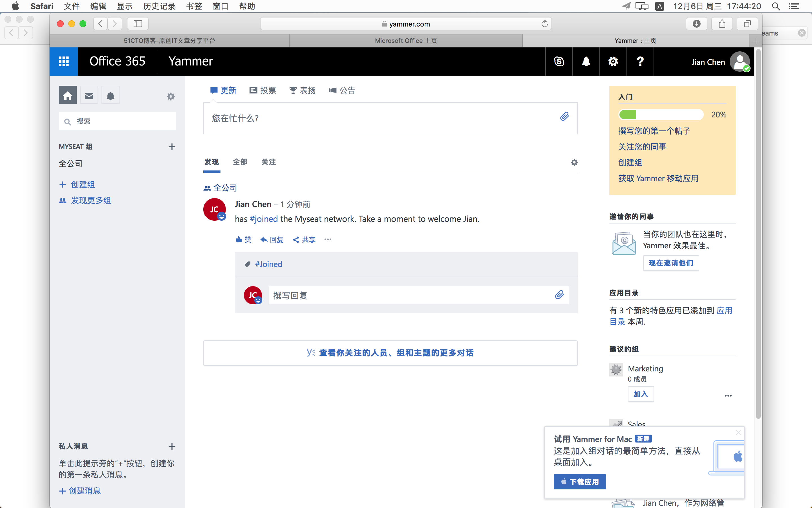The image size is (812, 508).
Task: Open the 历史记录 menu in menu bar
Action: (x=159, y=6)
